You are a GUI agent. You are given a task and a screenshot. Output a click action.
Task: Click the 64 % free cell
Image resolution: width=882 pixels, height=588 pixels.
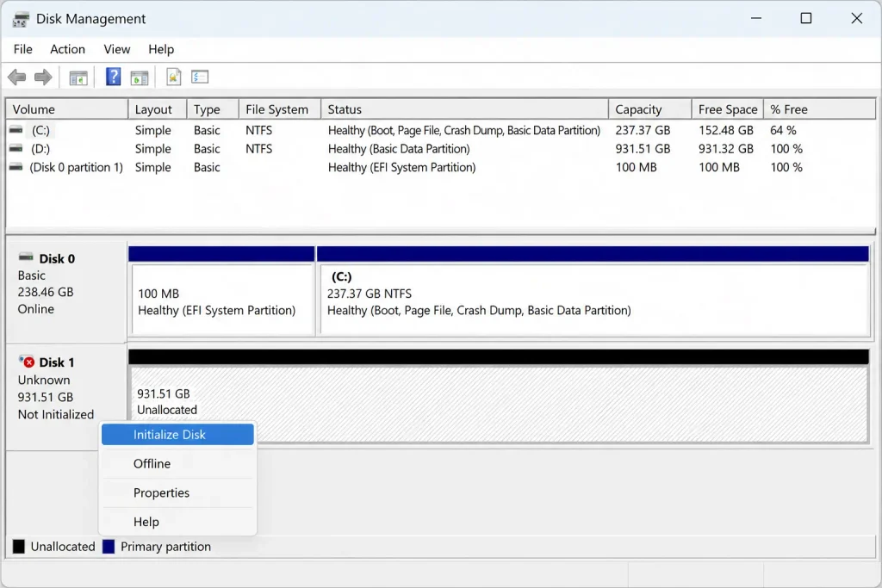coord(783,130)
